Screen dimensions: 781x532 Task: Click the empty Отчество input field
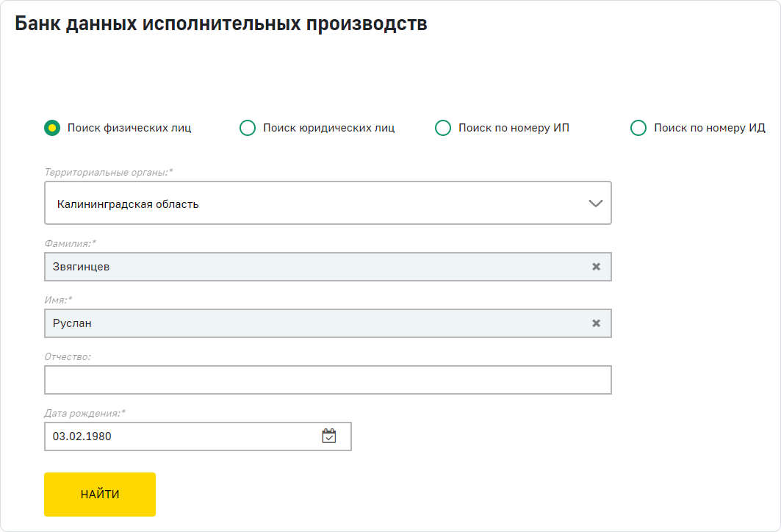[x=328, y=380]
